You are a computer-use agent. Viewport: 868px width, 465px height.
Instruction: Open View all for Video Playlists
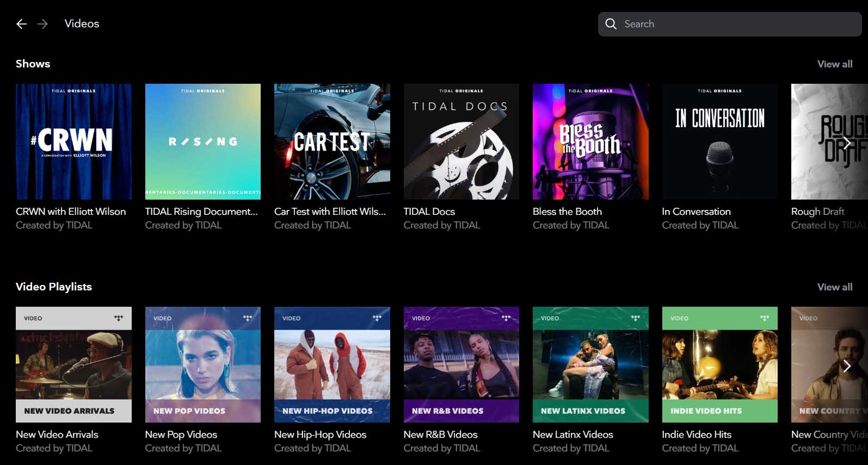tap(835, 287)
